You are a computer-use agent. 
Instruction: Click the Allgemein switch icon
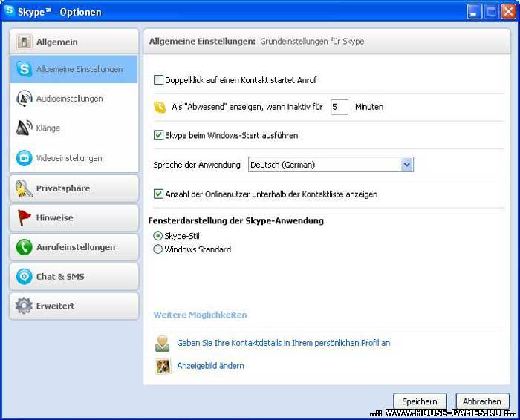pos(25,42)
